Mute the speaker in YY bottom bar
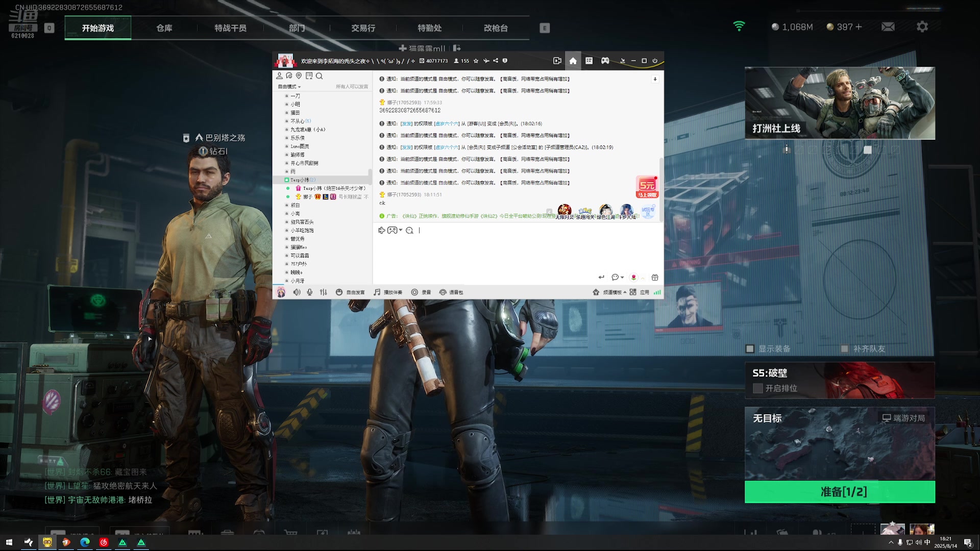Image resolution: width=980 pixels, height=551 pixels. 297,292
